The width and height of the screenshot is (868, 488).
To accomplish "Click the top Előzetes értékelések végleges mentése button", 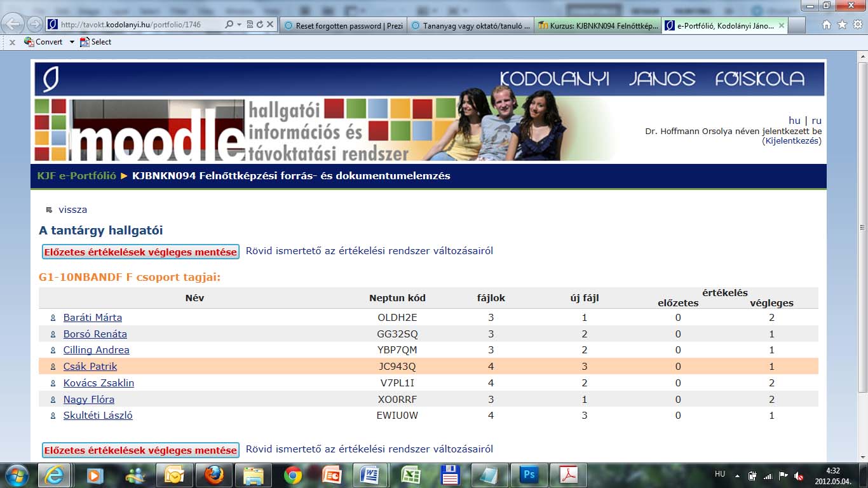I will [x=140, y=252].
